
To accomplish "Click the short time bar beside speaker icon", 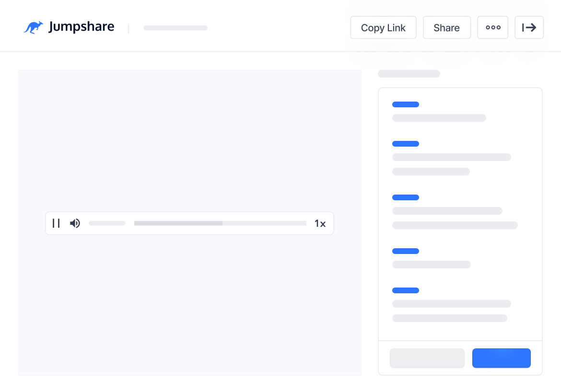I will [x=107, y=223].
